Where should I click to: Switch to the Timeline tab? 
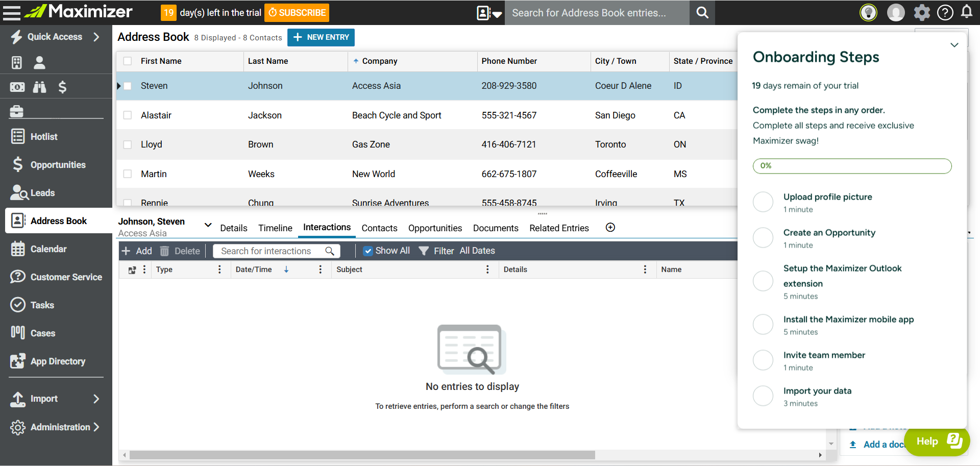tap(275, 228)
